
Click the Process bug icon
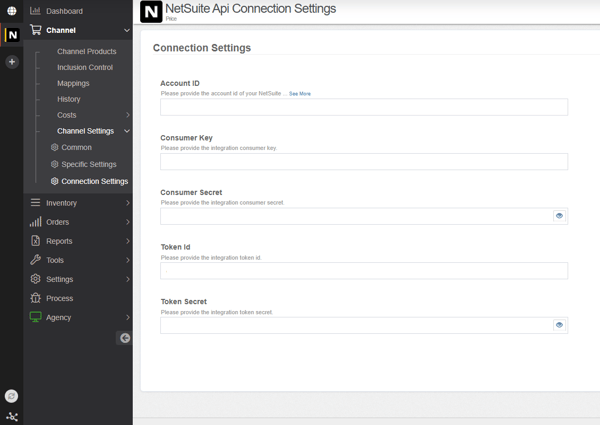(x=35, y=298)
